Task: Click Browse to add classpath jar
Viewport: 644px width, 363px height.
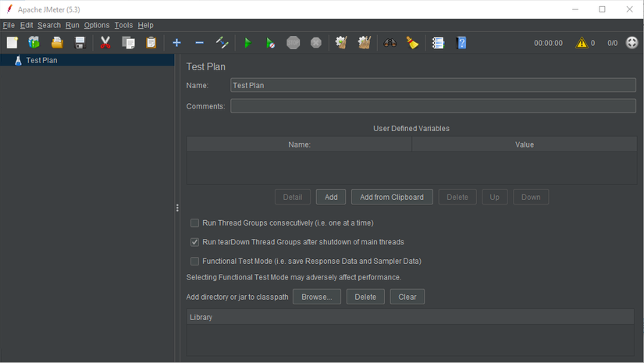Action: [x=317, y=297]
